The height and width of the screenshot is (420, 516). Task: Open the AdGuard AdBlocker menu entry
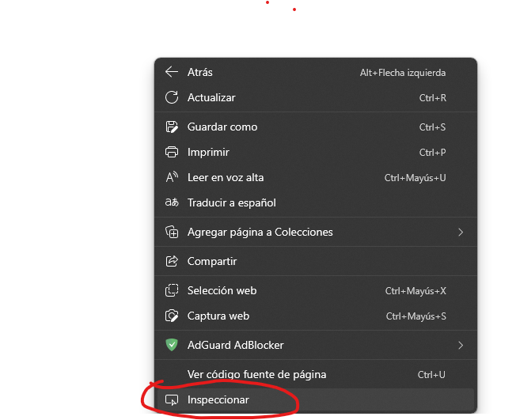(x=316, y=345)
